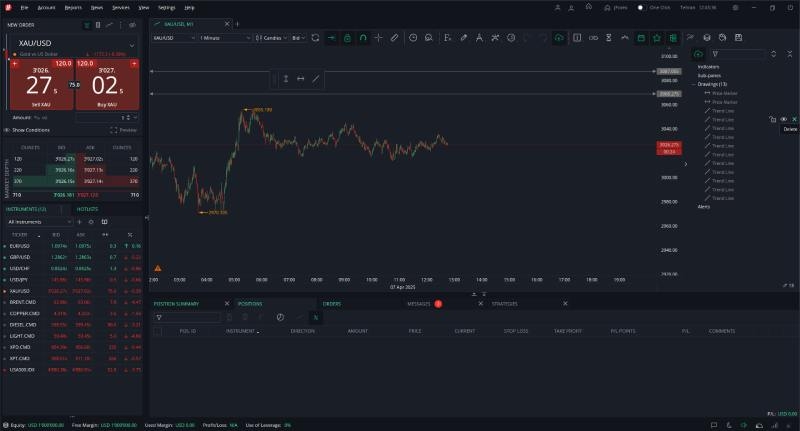
Task: Click the green cloud upload icon in toolbar
Action: click(559, 38)
